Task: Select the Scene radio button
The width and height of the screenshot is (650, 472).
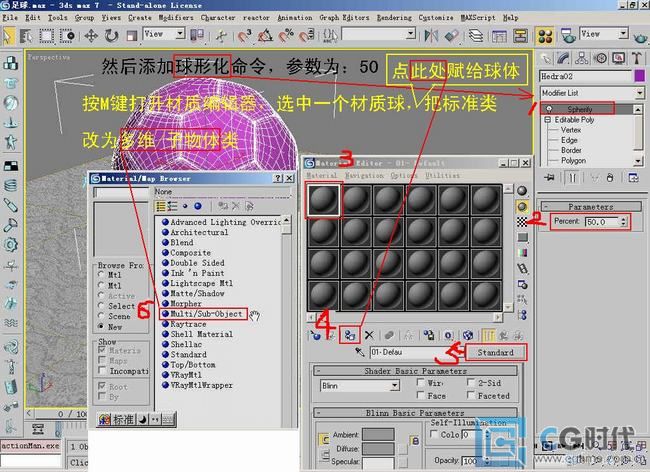Action: click(101, 316)
